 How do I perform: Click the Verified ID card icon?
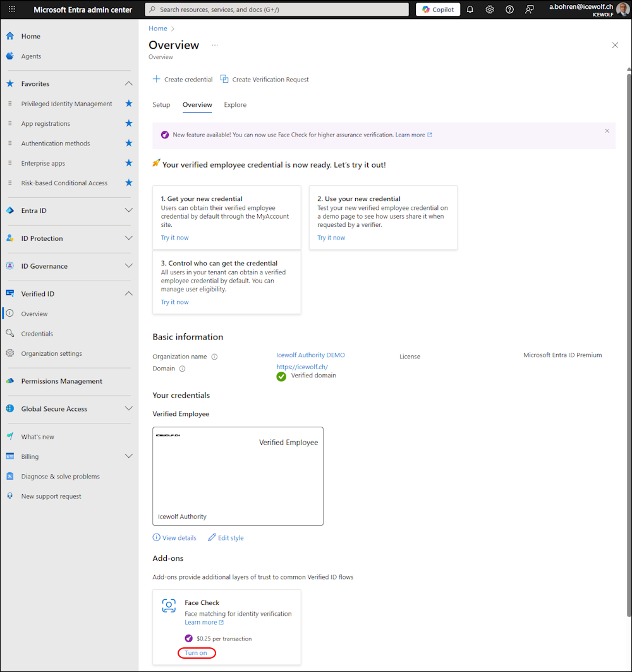click(x=10, y=293)
